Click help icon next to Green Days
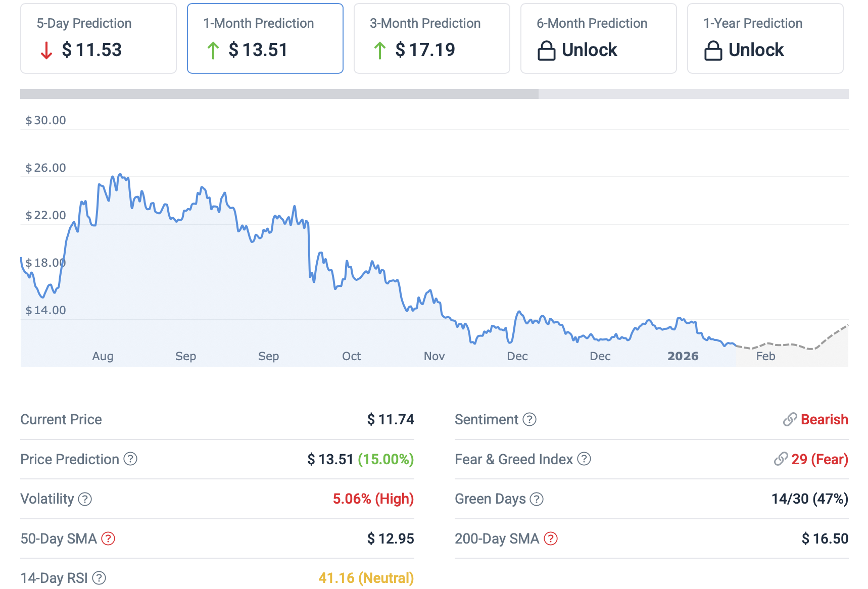 [536, 499]
